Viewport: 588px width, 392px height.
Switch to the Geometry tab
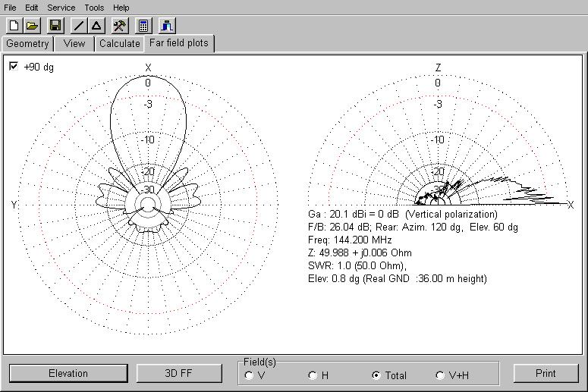click(x=27, y=43)
